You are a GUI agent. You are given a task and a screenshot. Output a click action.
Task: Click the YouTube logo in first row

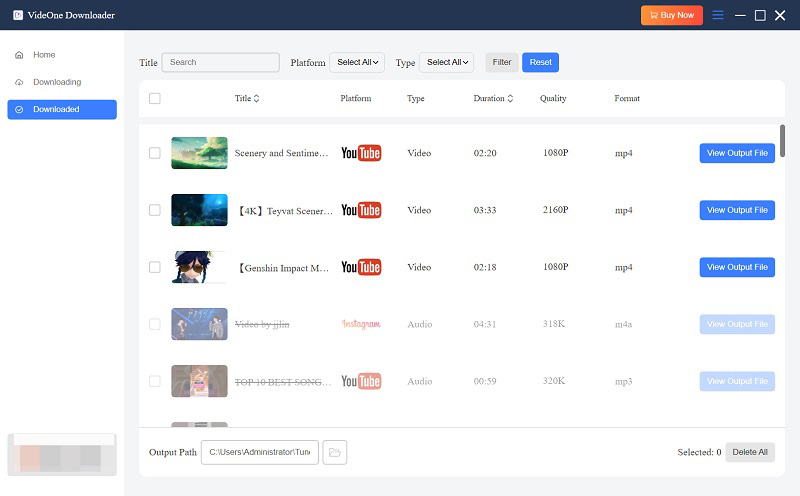[360, 153]
